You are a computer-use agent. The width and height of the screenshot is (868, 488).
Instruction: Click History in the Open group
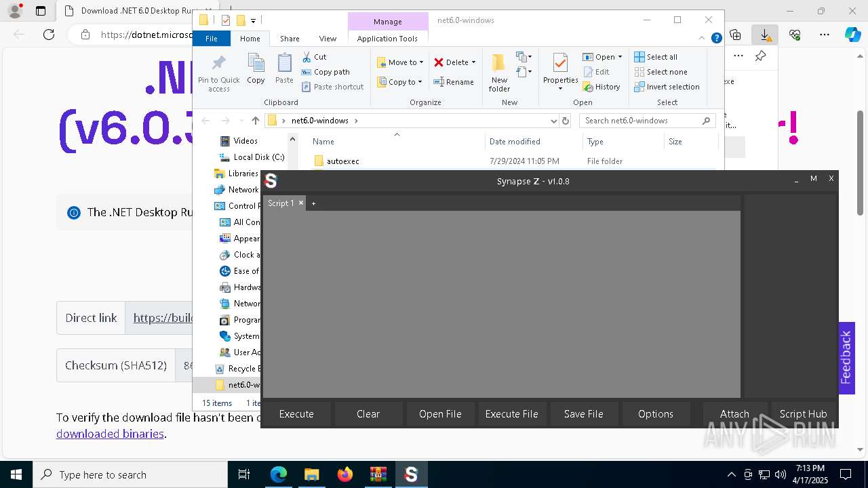(601, 87)
